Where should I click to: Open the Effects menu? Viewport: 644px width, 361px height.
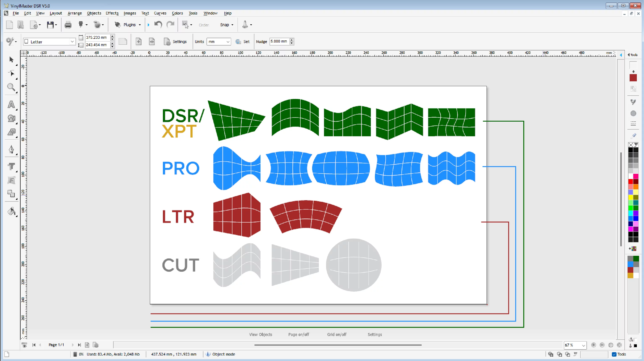[x=112, y=13]
